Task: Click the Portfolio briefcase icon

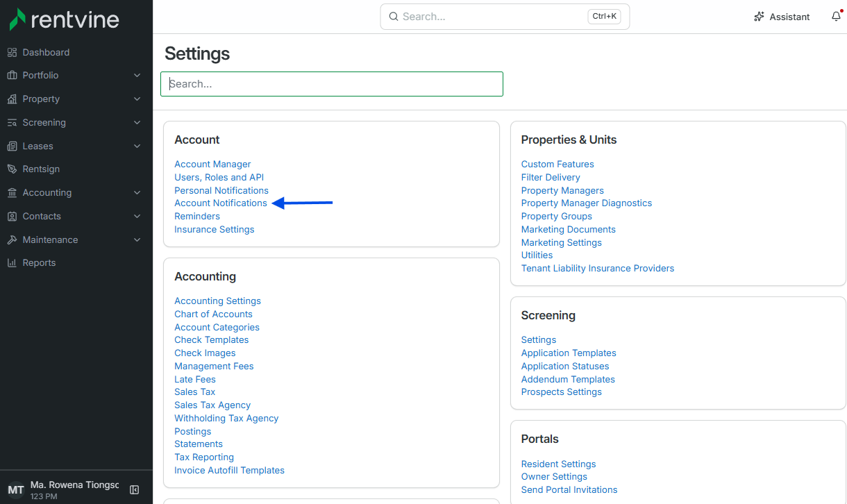Action: pos(12,75)
